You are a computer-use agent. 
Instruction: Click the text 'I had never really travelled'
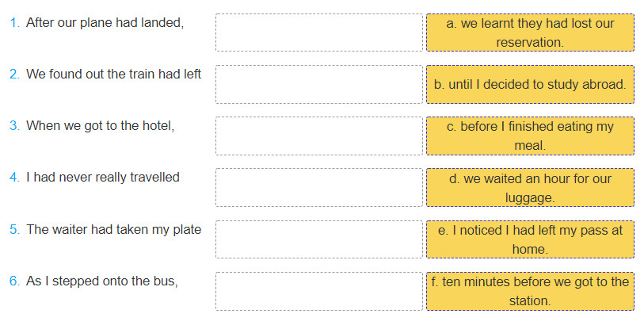coord(103,178)
